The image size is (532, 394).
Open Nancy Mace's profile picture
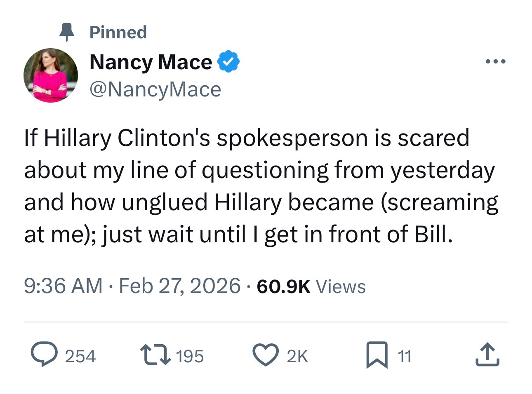(51, 75)
